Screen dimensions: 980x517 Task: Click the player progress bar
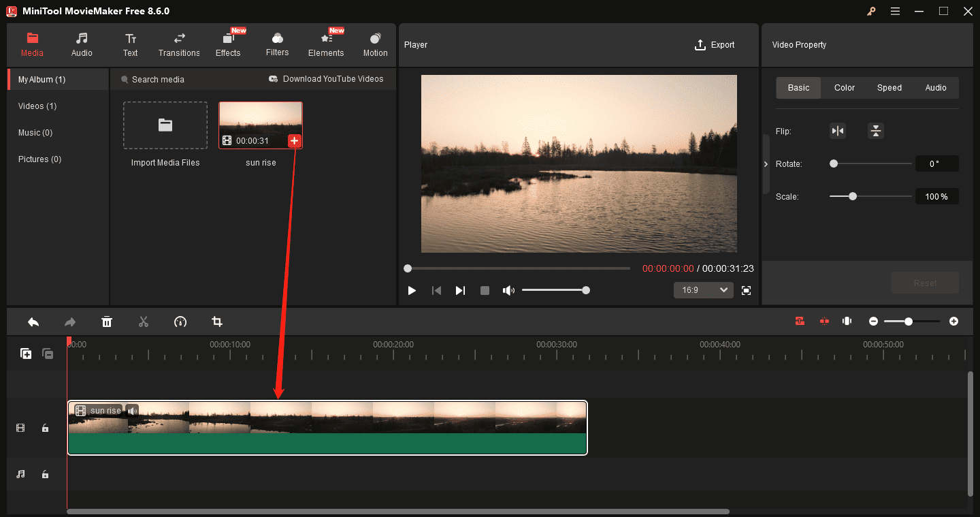(519, 268)
